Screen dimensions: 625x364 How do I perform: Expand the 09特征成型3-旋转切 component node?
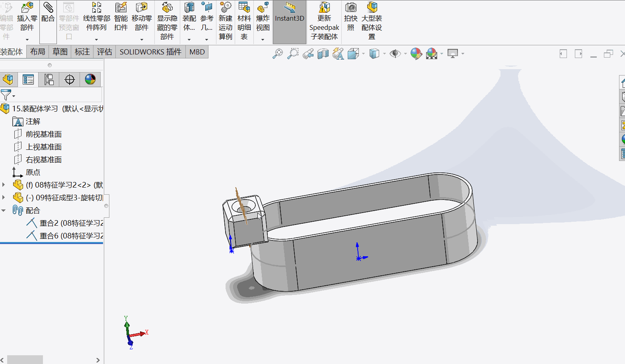point(4,197)
